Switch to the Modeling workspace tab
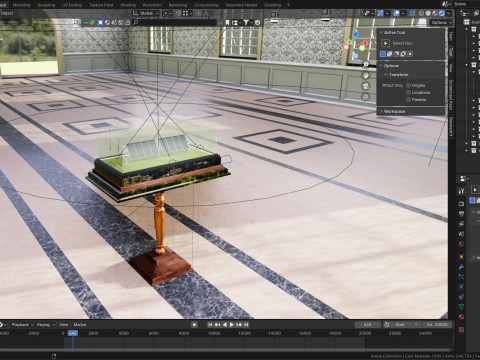 21,5
